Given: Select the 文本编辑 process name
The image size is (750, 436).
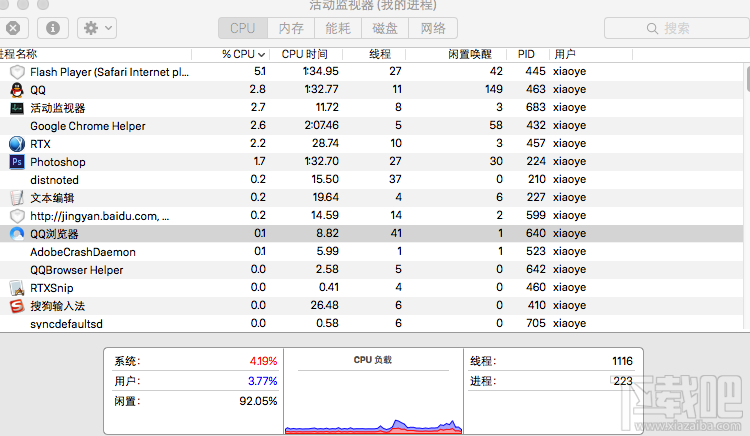Looking at the screenshot, I should 52,198.
